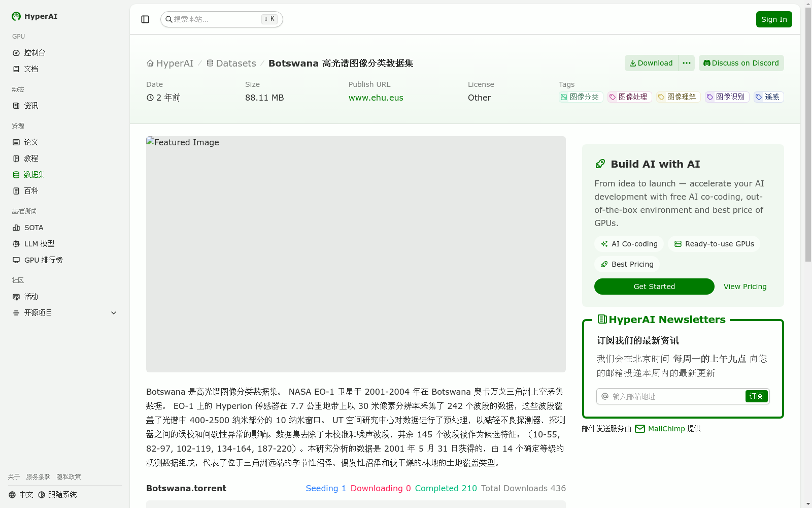Select 数据集 datasets in sidebar

(65, 175)
